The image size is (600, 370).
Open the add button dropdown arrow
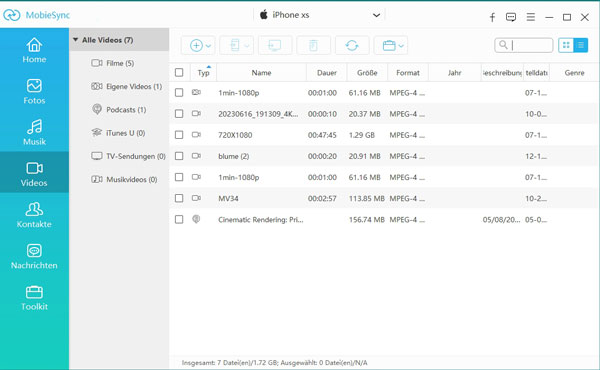point(209,46)
